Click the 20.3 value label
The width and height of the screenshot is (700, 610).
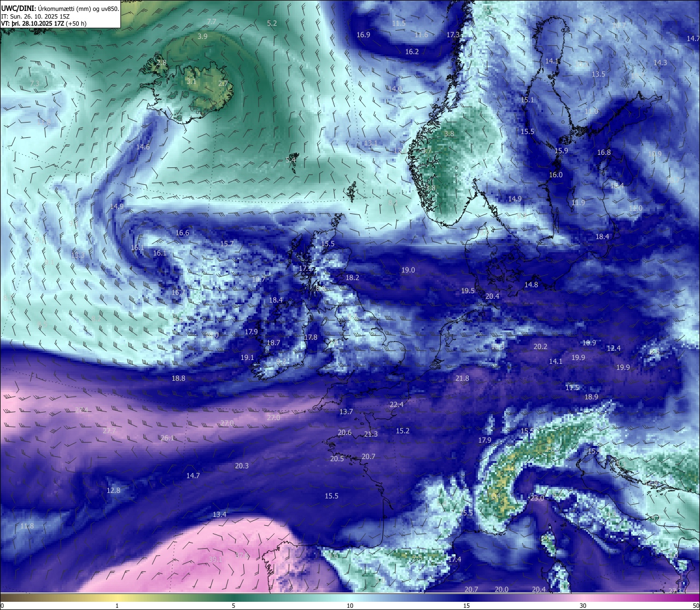[x=242, y=466]
